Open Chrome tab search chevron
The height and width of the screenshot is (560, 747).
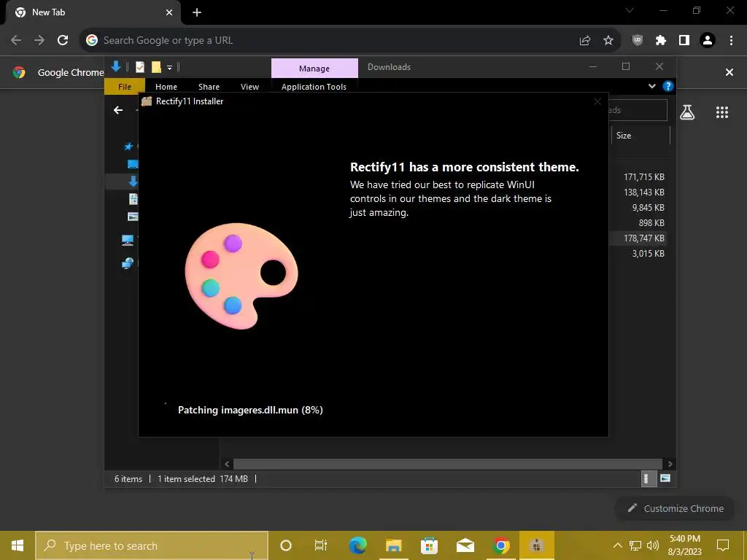click(630, 10)
